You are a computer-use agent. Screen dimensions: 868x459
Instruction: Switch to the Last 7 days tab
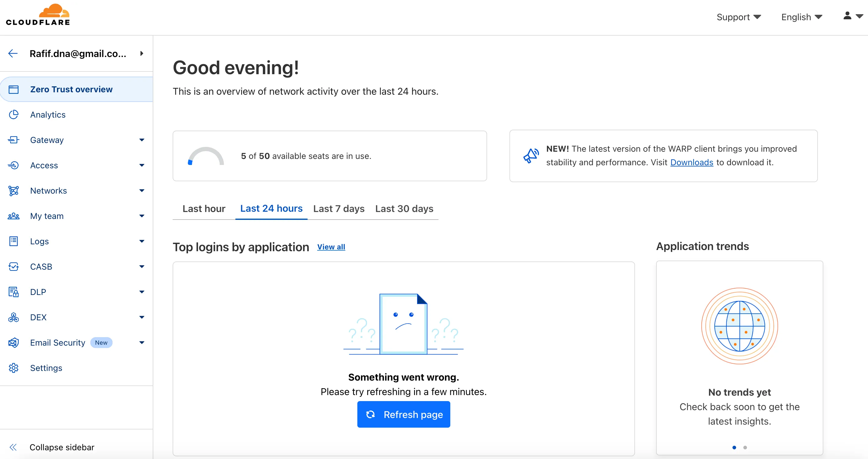[x=339, y=209]
